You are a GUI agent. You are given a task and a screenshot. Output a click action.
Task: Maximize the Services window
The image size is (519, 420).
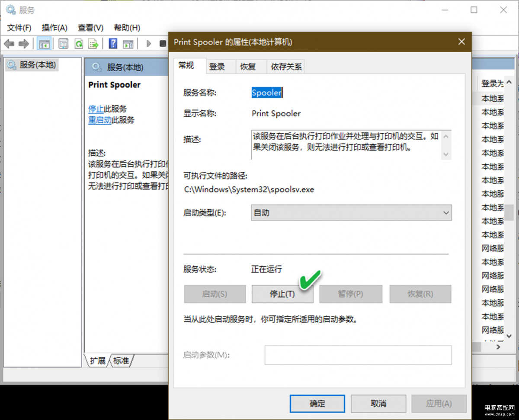pos(474,10)
